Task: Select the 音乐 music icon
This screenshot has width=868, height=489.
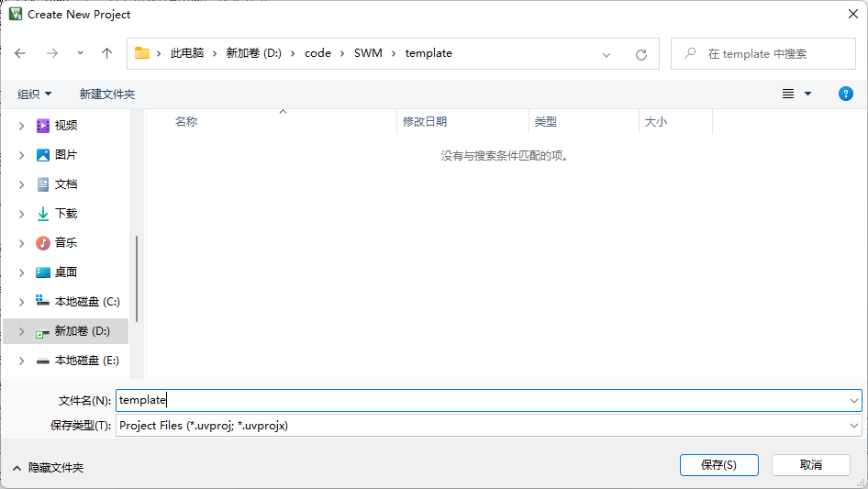Action: pos(43,243)
